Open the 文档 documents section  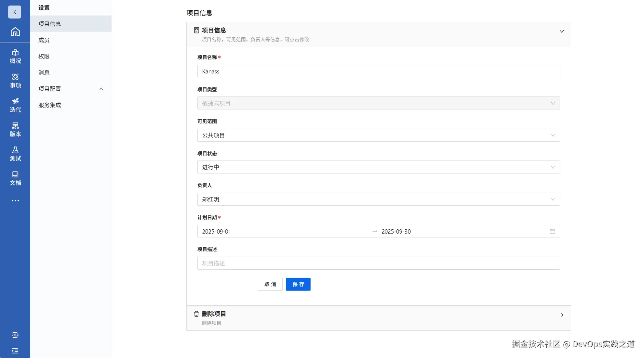point(15,178)
